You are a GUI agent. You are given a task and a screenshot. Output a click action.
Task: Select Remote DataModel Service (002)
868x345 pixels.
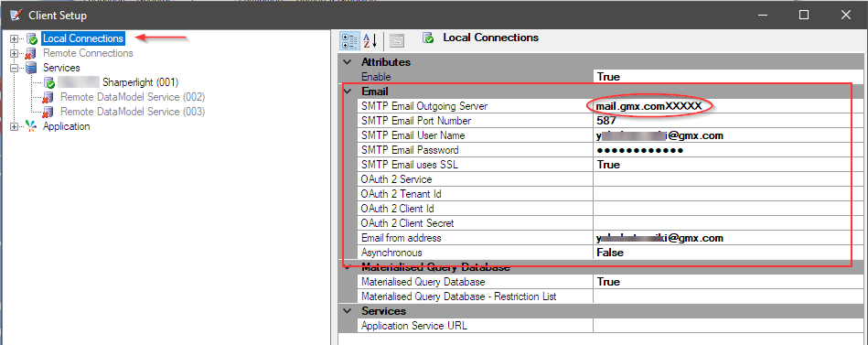tap(133, 97)
